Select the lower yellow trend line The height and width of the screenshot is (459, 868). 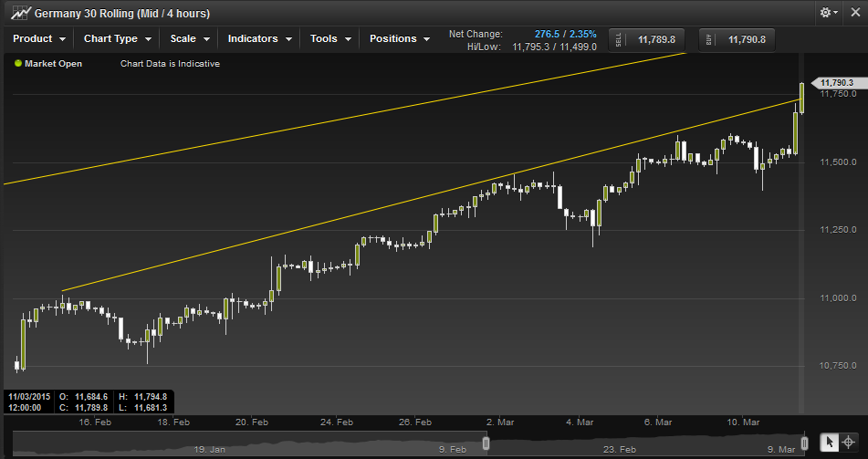432,195
